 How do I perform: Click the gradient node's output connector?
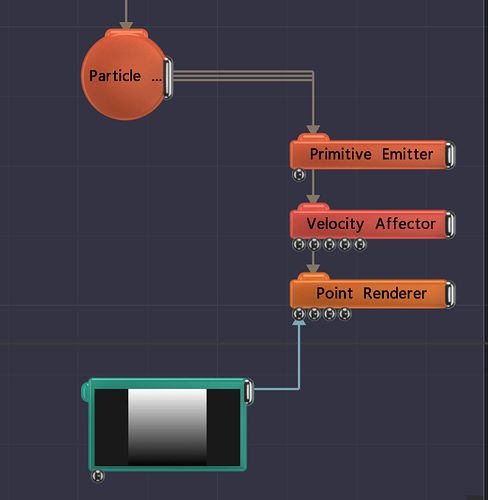(x=249, y=392)
